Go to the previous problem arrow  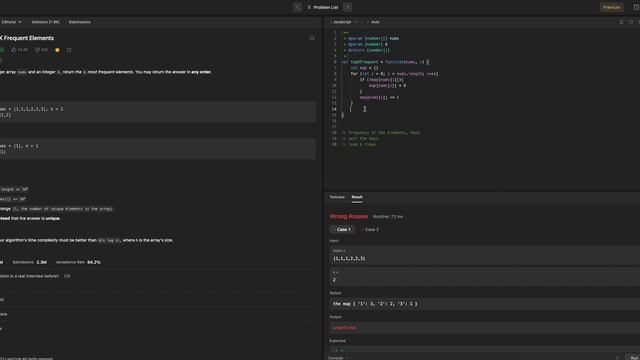point(297,7)
